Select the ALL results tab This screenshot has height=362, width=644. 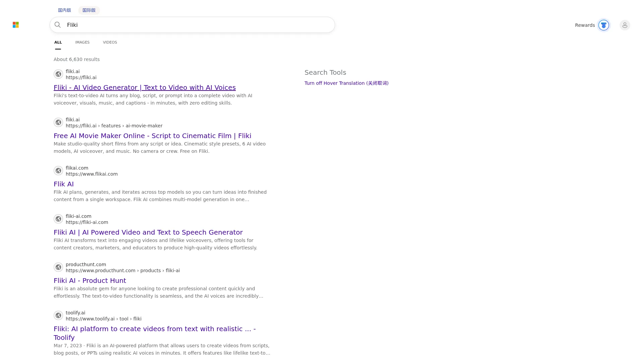pyautogui.click(x=58, y=42)
